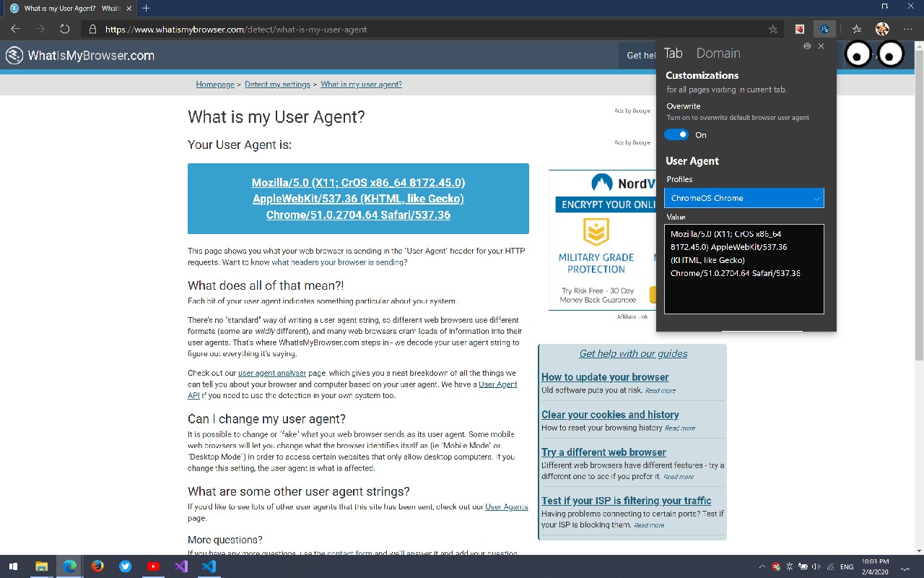Follow the User Agent API link
The image size is (924, 578).
coord(498,384)
